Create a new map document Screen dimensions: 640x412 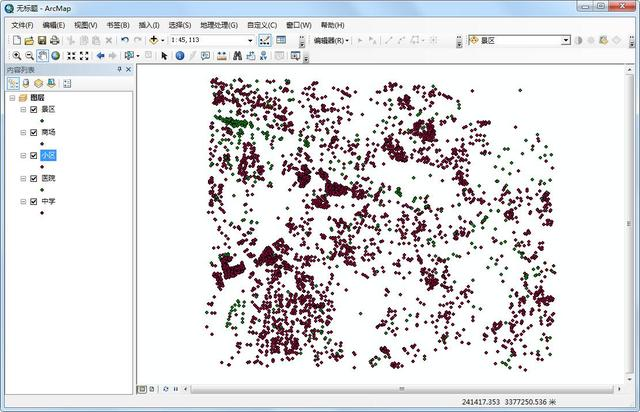pyautogui.click(x=17, y=40)
